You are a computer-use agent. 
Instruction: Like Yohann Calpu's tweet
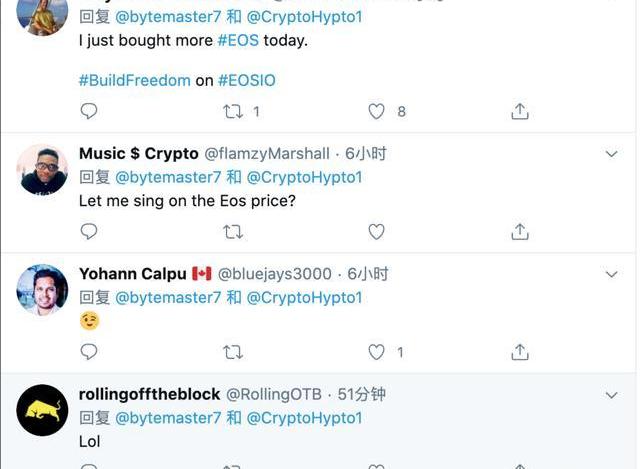[377, 352]
